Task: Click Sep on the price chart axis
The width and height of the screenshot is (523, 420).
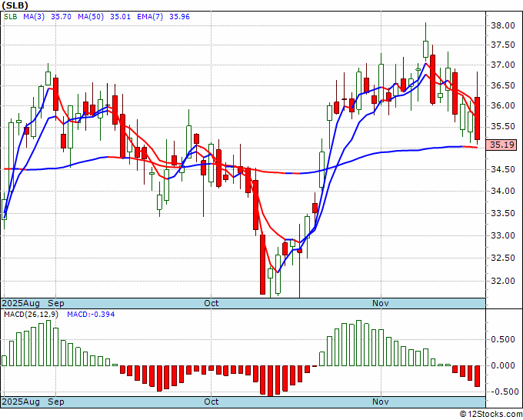Action: (x=55, y=303)
